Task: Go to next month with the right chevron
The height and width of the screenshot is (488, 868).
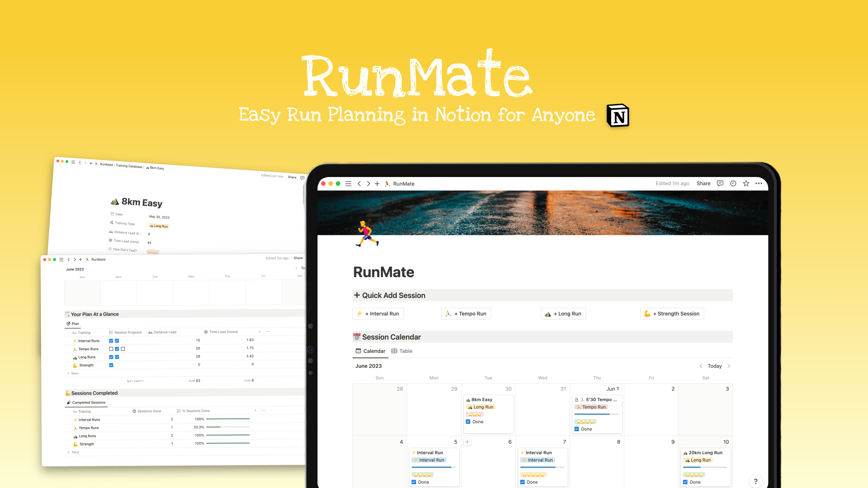Action: pos(729,366)
